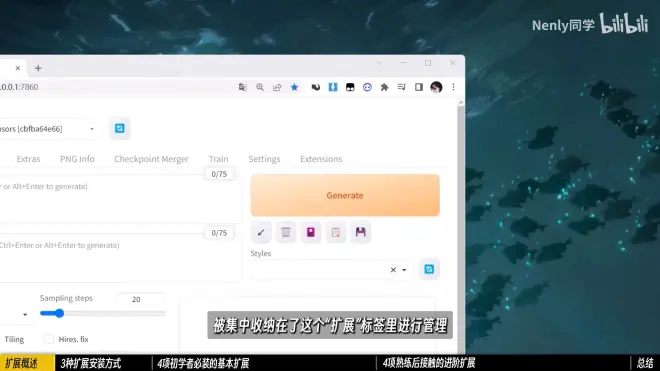Open the Chrome profile avatar

tap(436, 87)
